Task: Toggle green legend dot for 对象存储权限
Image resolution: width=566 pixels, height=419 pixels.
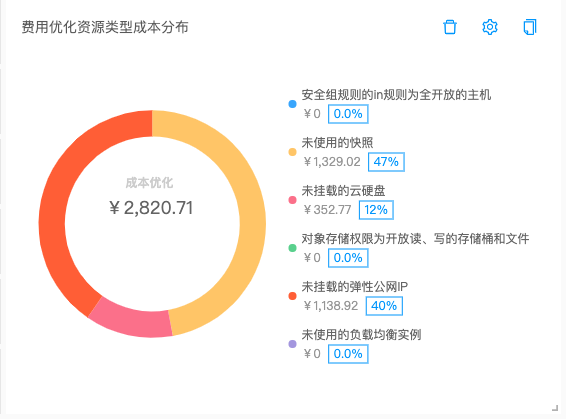Action: click(292, 248)
